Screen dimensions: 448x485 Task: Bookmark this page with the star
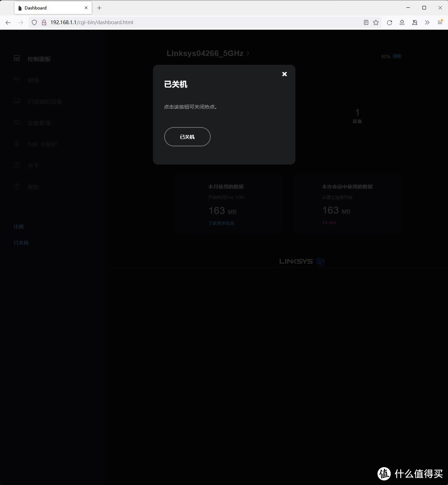click(376, 22)
